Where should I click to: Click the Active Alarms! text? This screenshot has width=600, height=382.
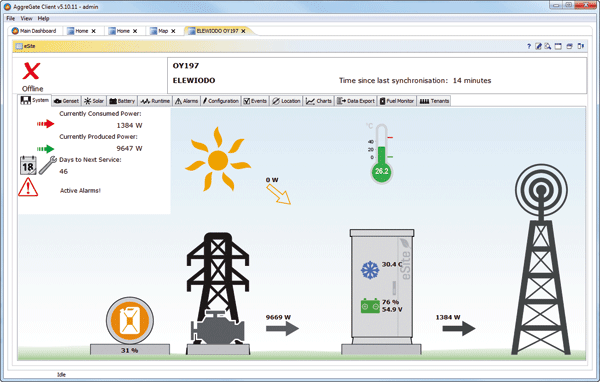coord(80,191)
